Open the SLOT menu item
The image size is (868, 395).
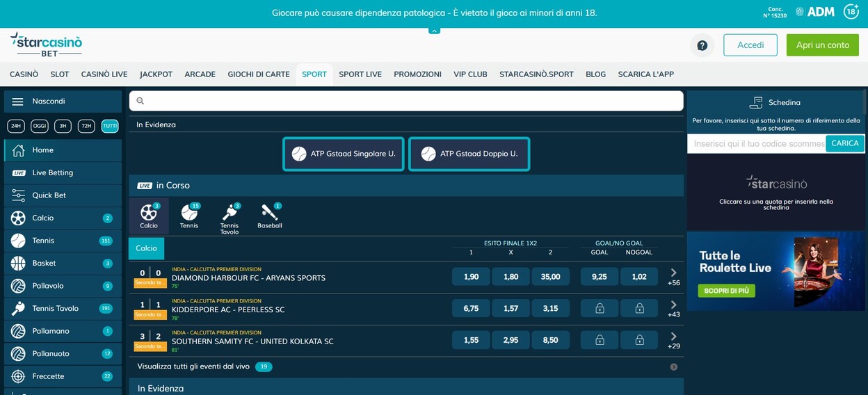(59, 74)
